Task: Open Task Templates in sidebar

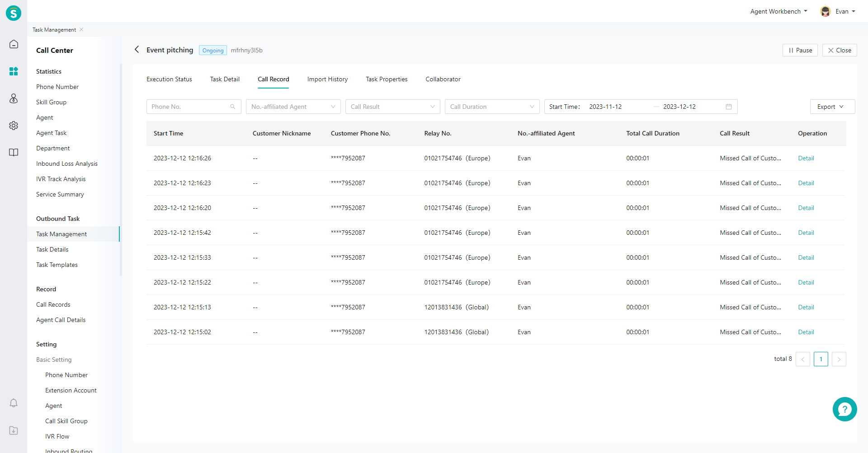Action: point(57,265)
